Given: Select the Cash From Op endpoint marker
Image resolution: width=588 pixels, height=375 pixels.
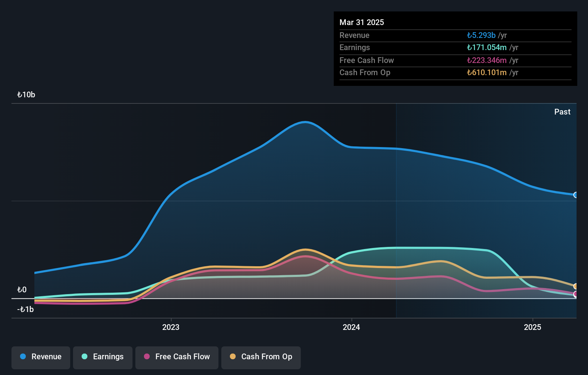Looking at the screenshot, I should (576, 286).
